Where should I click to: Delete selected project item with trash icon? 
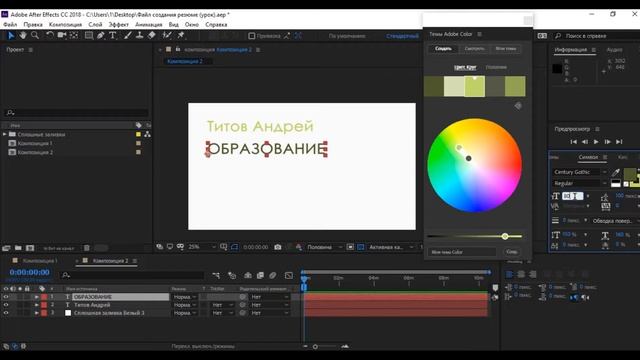87,248
